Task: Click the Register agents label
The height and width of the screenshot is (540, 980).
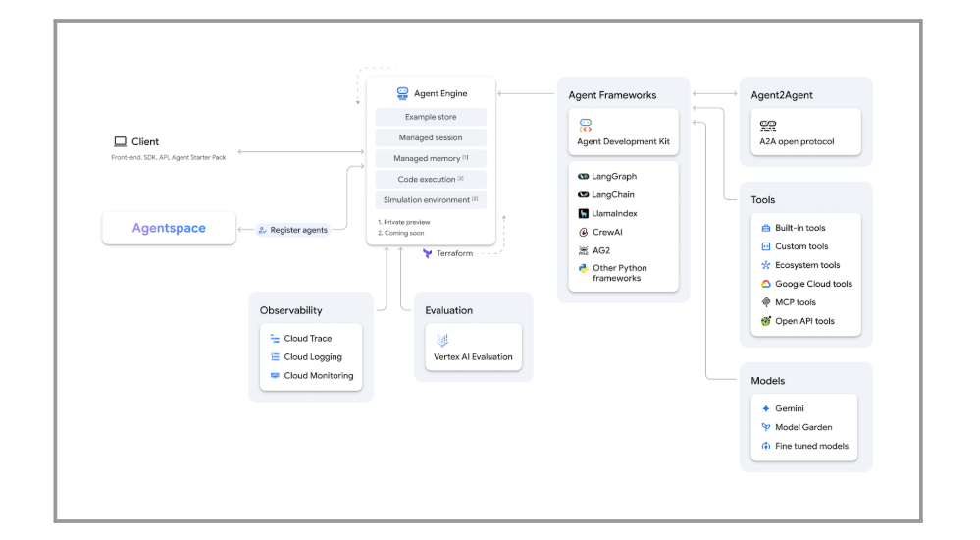Action: (x=299, y=231)
